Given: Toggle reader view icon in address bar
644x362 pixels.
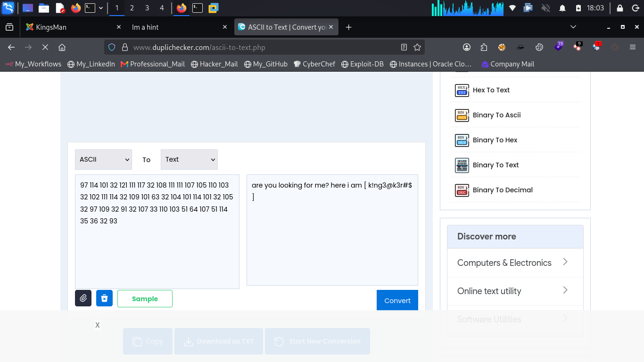Looking at the screenshot, I should coord(404,47).
